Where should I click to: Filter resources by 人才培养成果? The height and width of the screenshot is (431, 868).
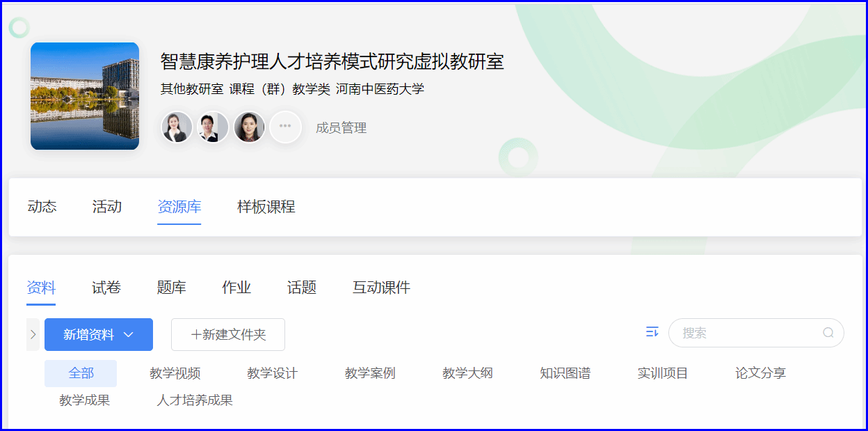(195, 400)
